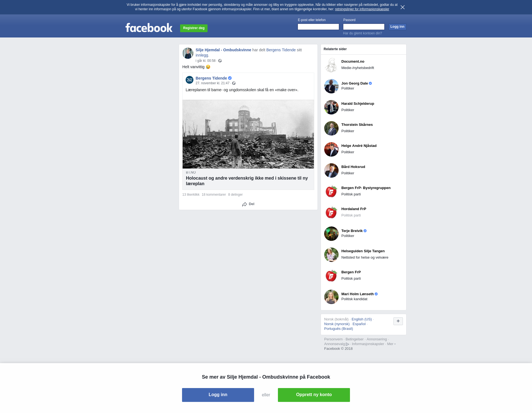Click the globe privacy icon beside 00:58
The width and height of the screenshot is (532, 413).
point(220,61)
